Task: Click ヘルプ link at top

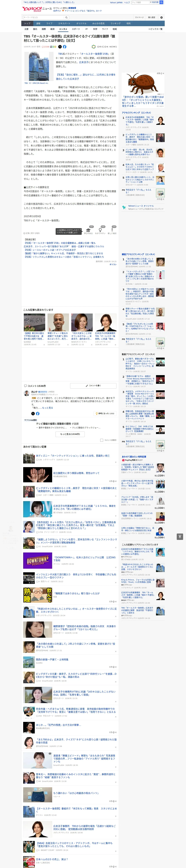Action: click(x=127, y=2)
